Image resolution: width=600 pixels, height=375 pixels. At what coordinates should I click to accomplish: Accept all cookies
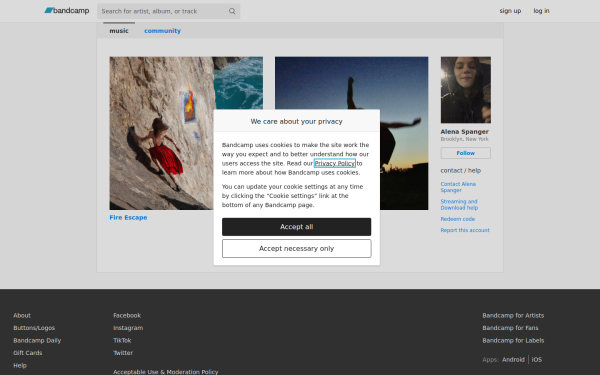point(296,227)
